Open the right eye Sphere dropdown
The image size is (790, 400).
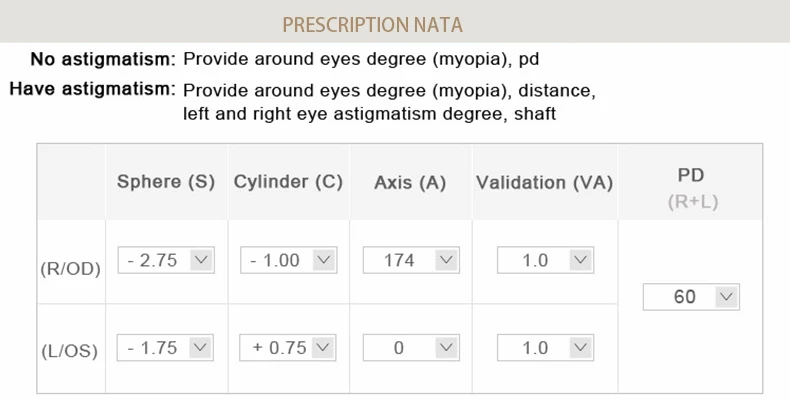[166, 260]
